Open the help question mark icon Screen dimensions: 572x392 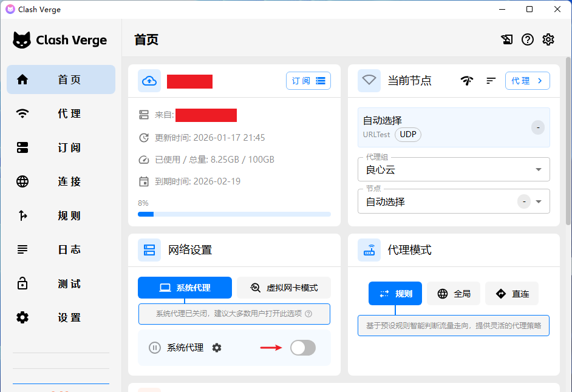coord(528,39)
